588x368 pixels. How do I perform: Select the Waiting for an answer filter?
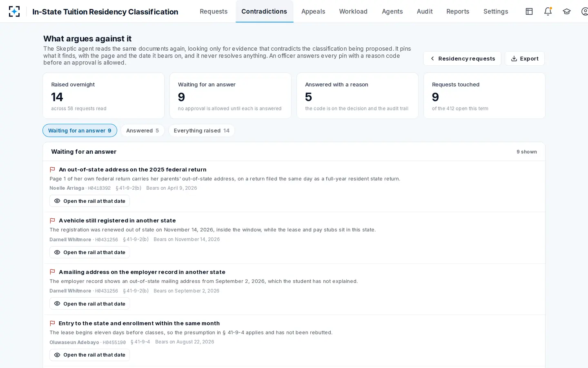[80, 130]
